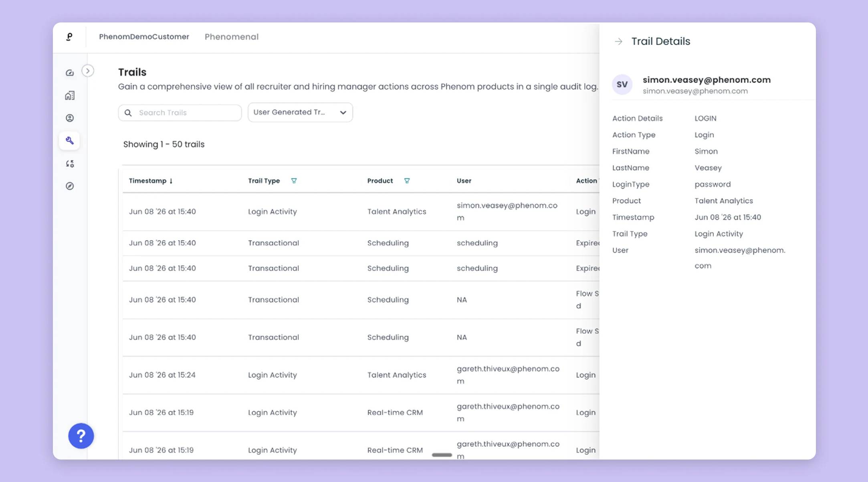868x482 pixels.
Task: Filter by Product funnel icon
Action: [x=407, y=181]
